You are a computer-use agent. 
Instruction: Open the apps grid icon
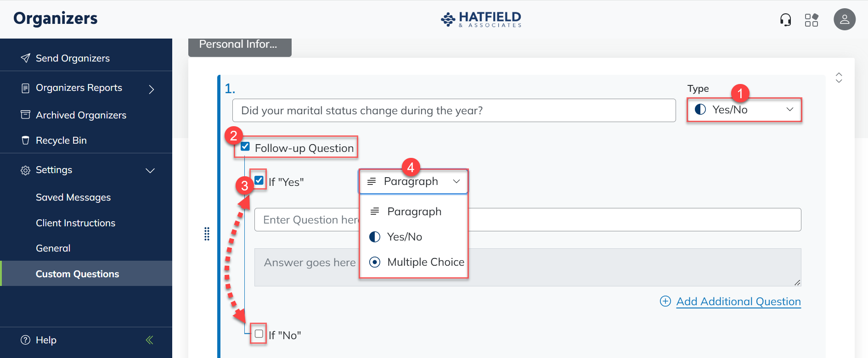tap(812, 20)
